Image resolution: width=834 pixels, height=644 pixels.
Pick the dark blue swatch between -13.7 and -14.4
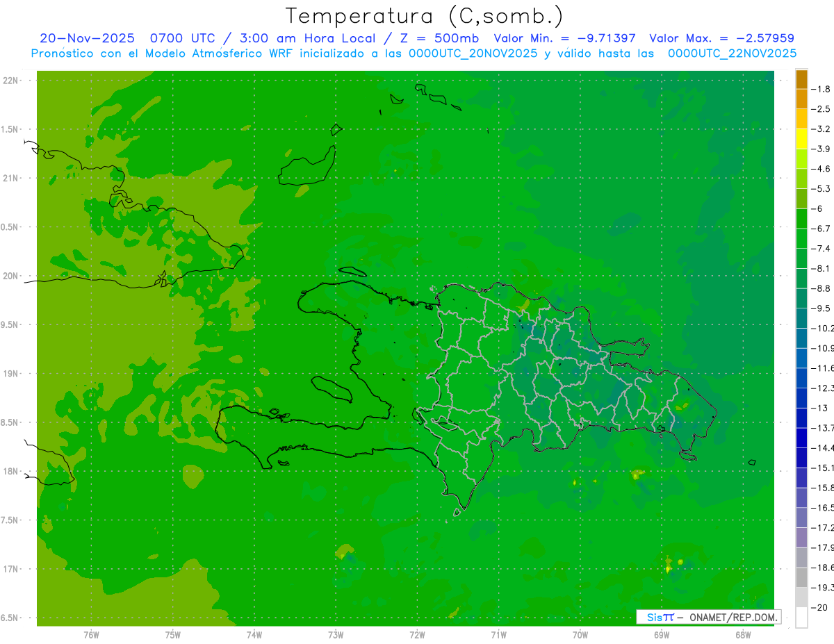click(801, 438)
